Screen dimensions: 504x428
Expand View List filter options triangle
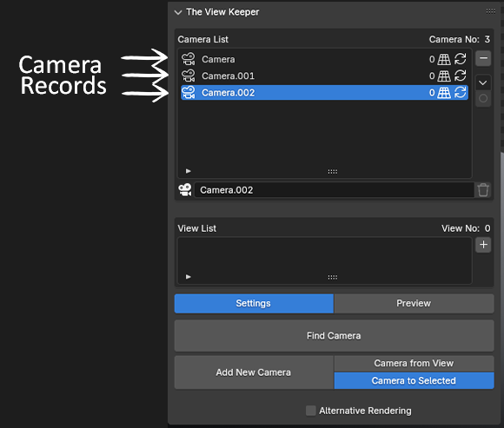click(x=189, y=277)
